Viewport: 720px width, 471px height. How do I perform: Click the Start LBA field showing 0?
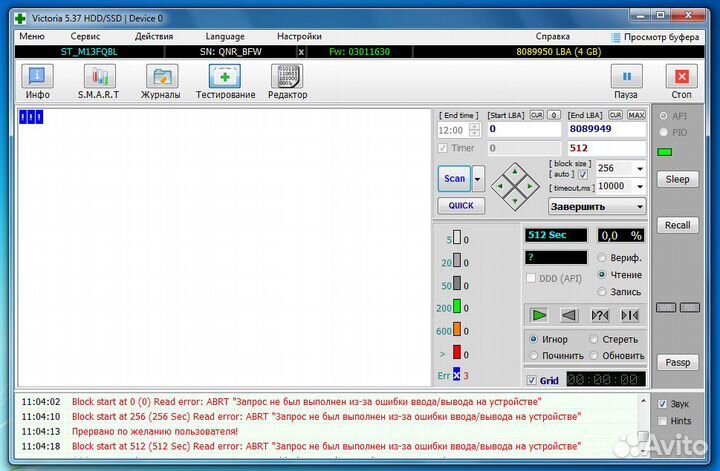pos(524,129)
